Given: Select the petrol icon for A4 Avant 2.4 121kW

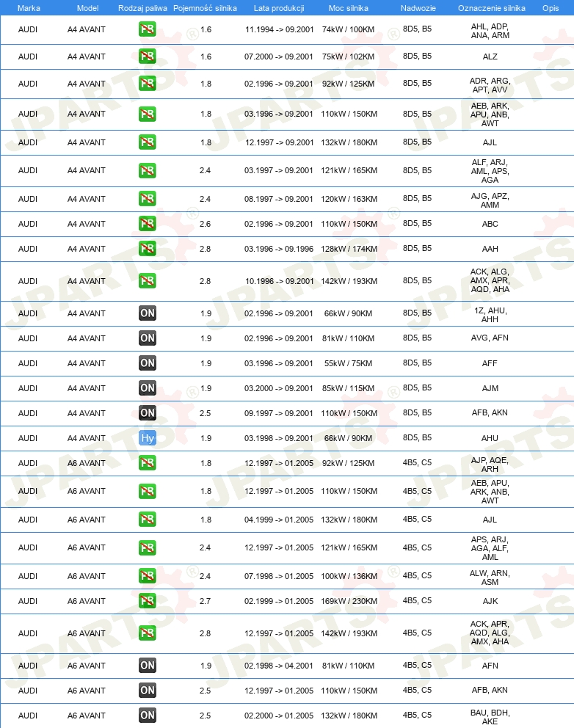Looking at the screenshot, I should pos(148,171).
